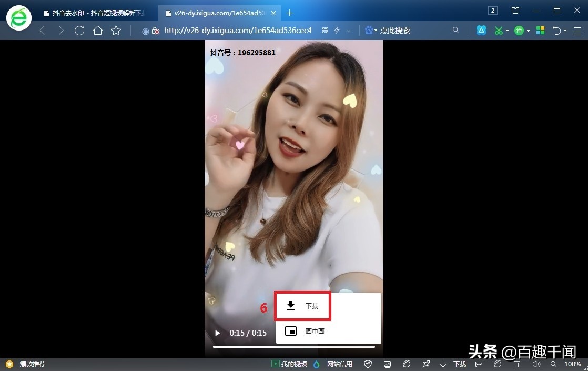Toggle the ad-blocker icon in address bar
The width and height of the screenshot is (588, 371).
(156, 31)
